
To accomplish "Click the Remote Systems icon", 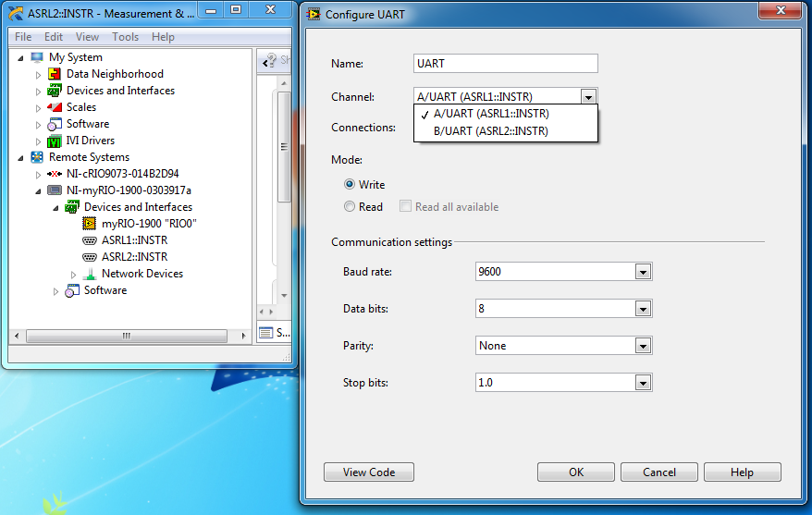I will [37, 157].
